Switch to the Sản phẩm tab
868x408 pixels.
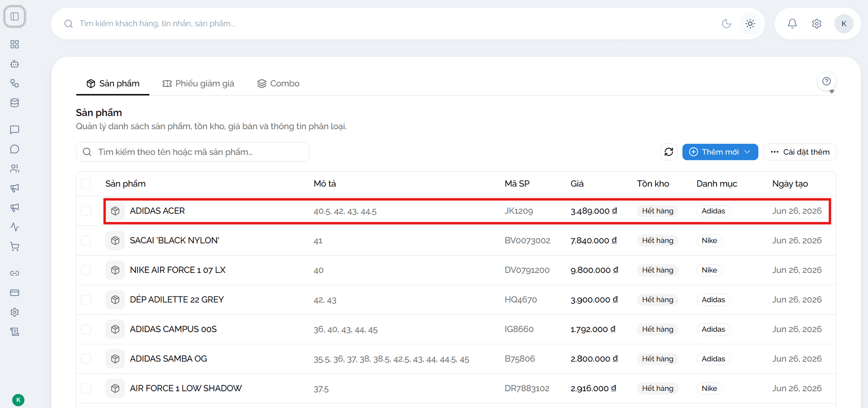tap(113, 84)
